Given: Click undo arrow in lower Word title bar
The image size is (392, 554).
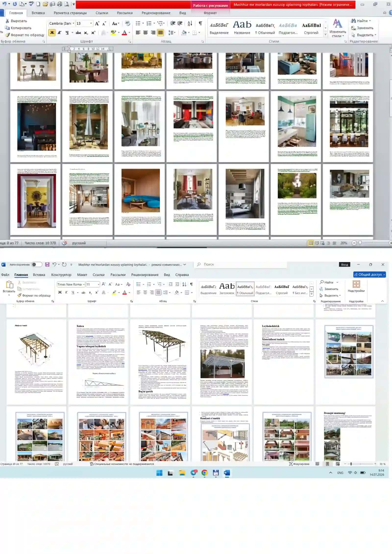Looking at the screenshot, I should 54,265.
